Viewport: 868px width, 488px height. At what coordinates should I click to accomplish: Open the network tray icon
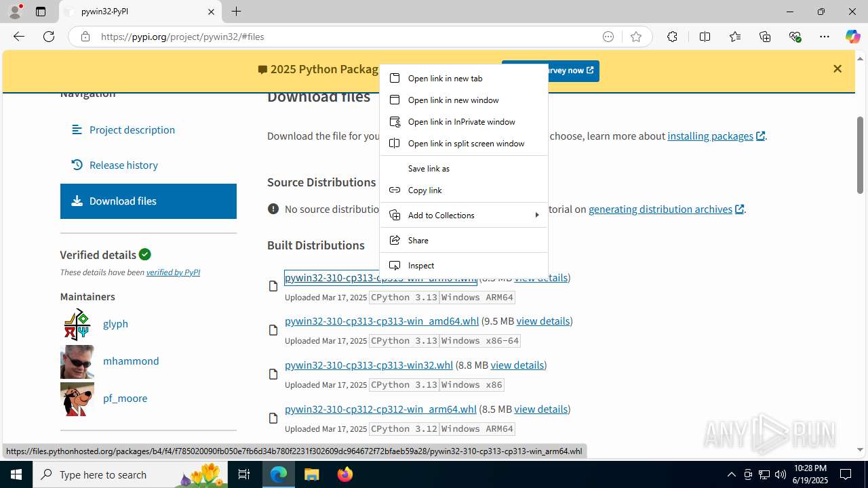tap(764, 474)
